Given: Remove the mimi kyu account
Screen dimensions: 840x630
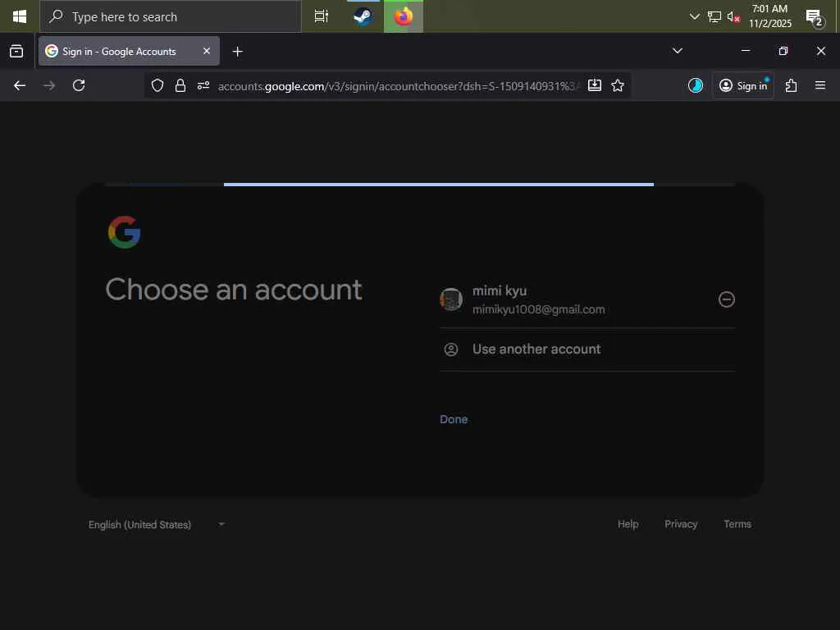Looking at the screenshot, I should pos(727,299).
